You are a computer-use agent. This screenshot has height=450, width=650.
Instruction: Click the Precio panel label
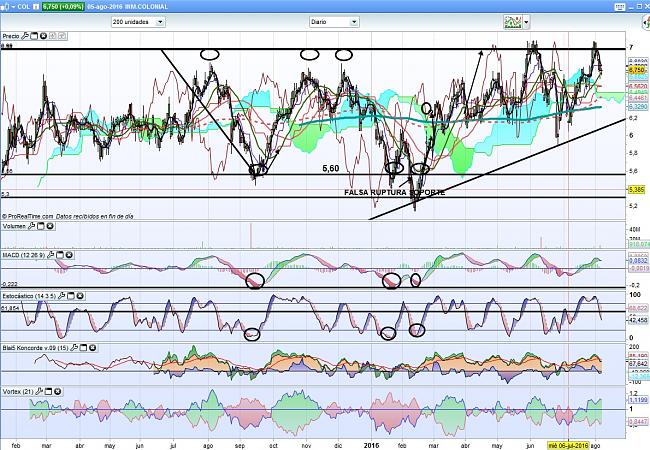[11, 36]
